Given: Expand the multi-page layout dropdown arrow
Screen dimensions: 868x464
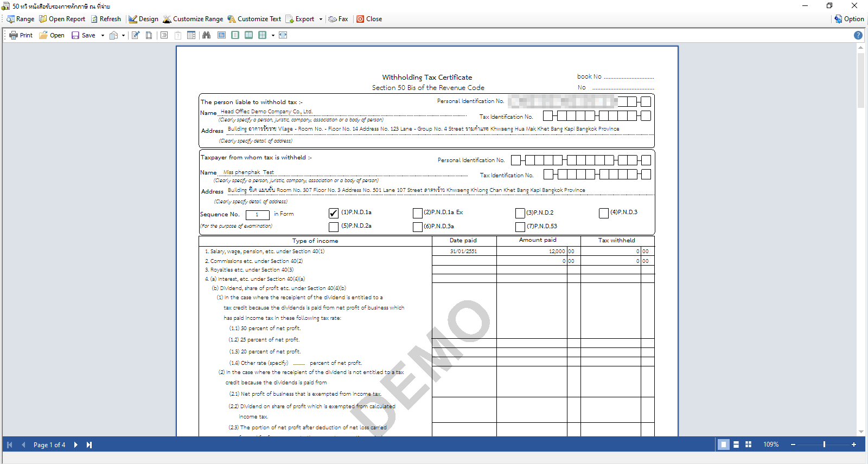Looking at the screenshot, I should pyautogui.click(x=273, y=36).
